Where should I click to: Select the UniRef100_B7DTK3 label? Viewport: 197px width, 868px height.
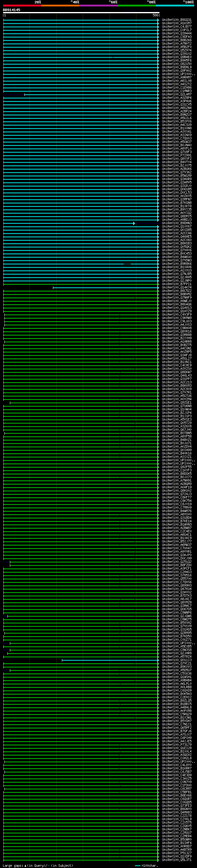[x=177, y=596]
